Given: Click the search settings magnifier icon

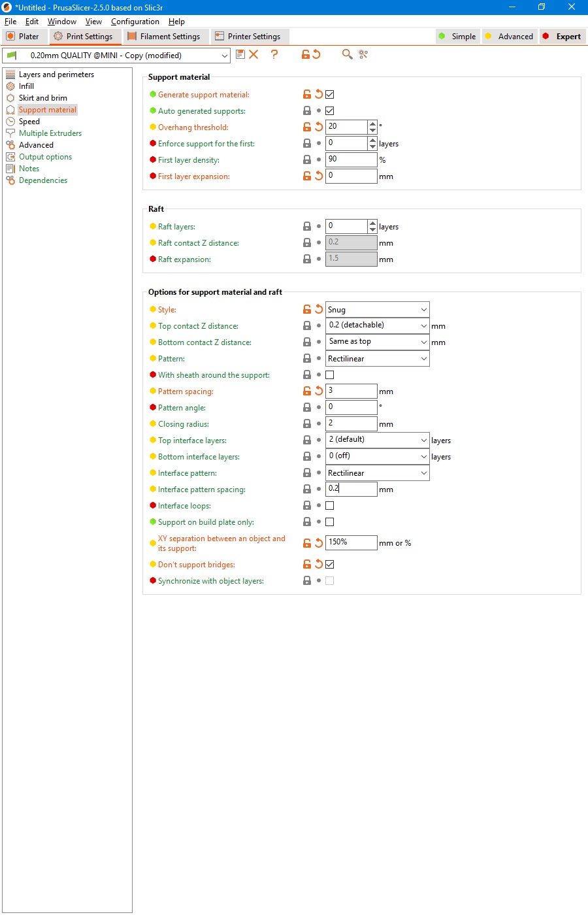Looking at the screenshot, I should [347, 54].
